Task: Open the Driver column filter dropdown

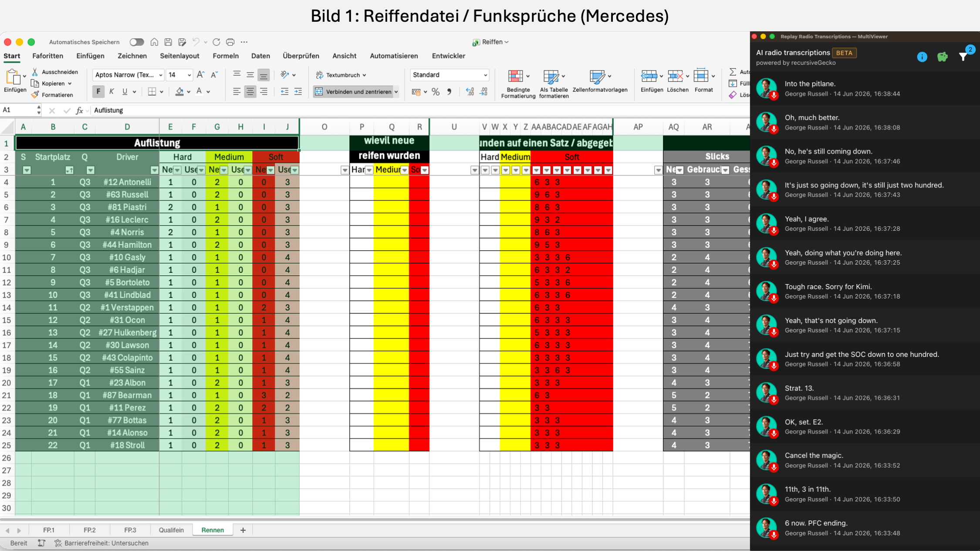Action: coord(154,170)
